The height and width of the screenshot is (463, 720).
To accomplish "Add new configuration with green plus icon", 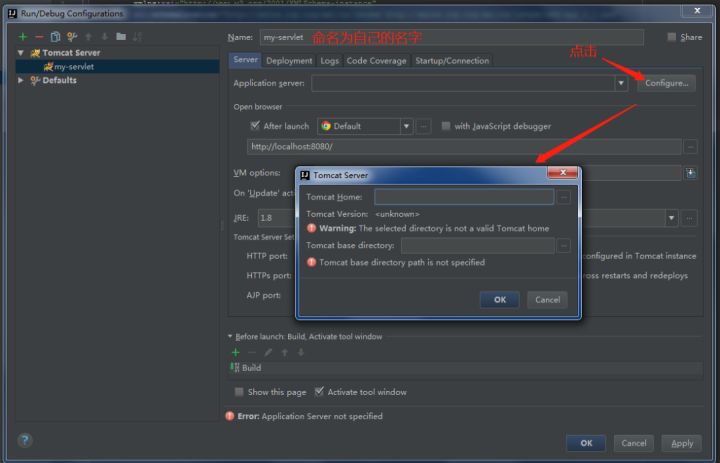I will [x=22, y=37].
